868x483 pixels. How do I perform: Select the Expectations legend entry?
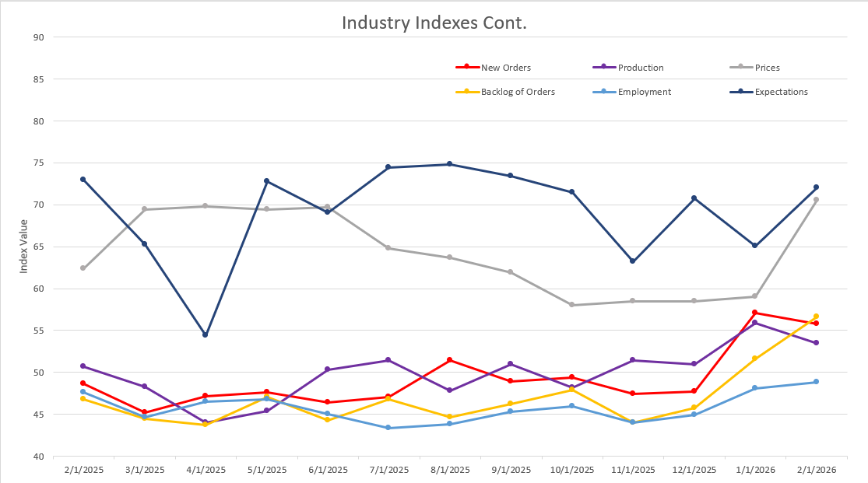click(781, 92)
